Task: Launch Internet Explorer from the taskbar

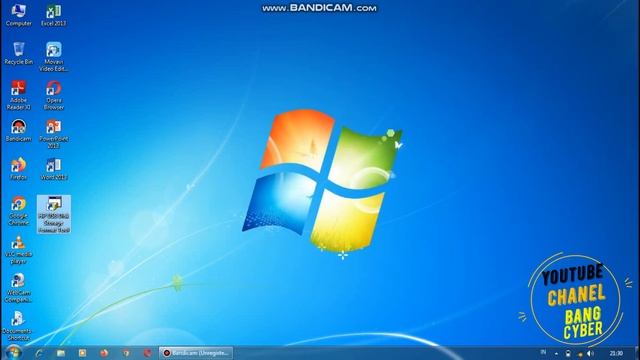Action: tap(39, 353)
